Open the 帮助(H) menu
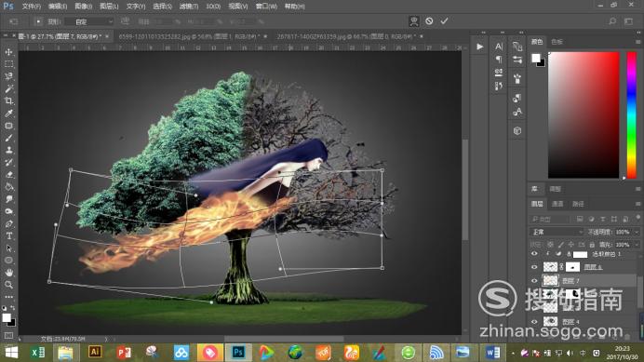The width and height of the screenshot is (644, 362). pyautogui.click(x=294, y=7)
